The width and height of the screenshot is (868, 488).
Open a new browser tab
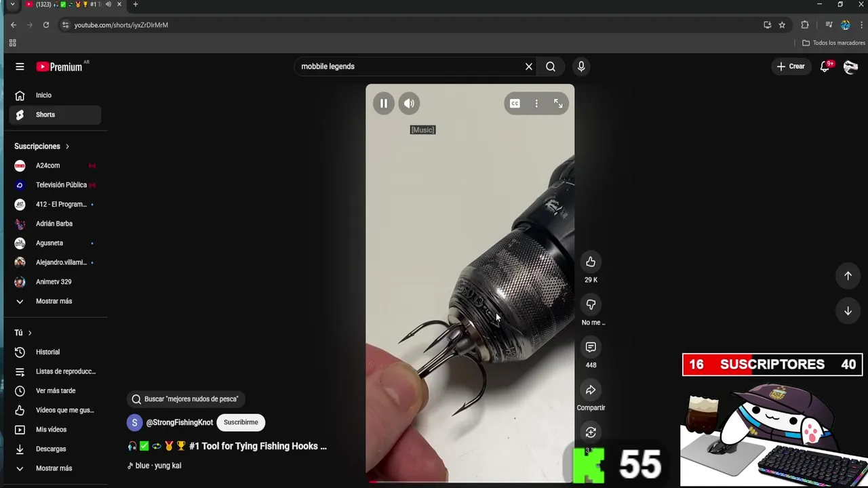tap(136, 5)
